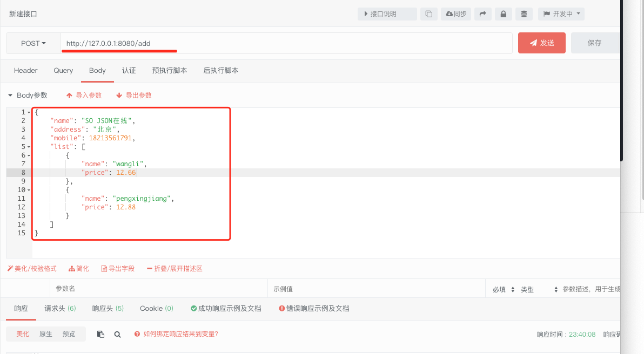Switch response view to 原生 raw mode
Screen dimensions: 644x354
click(45, 333)
